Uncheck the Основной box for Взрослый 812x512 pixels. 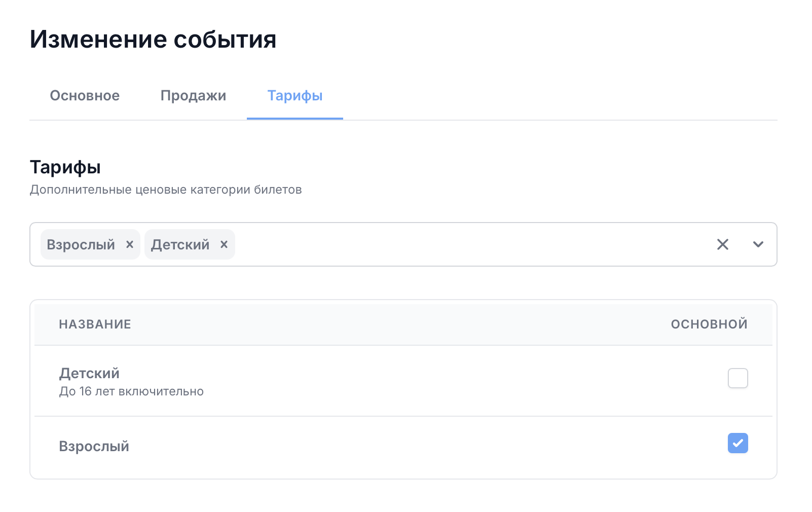coord(738,443)
